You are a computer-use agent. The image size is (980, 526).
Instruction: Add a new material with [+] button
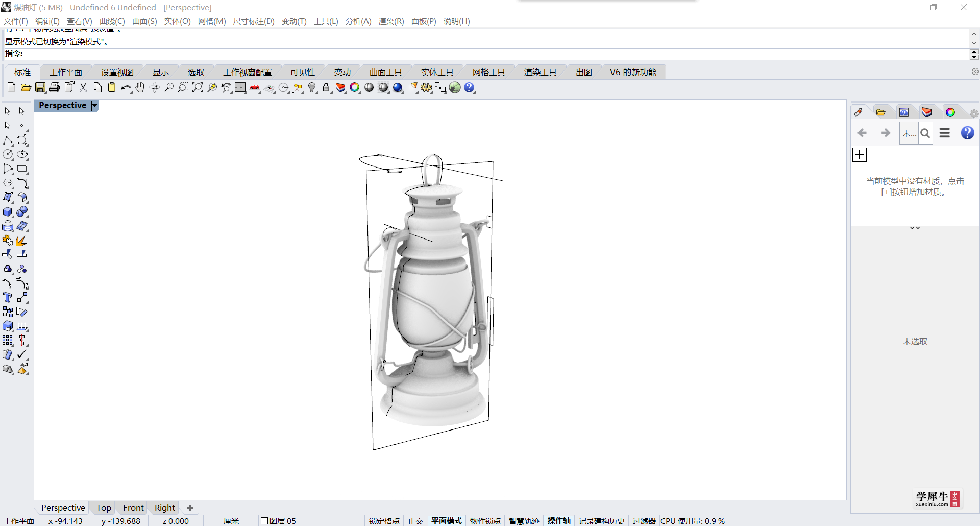[860, 155]
